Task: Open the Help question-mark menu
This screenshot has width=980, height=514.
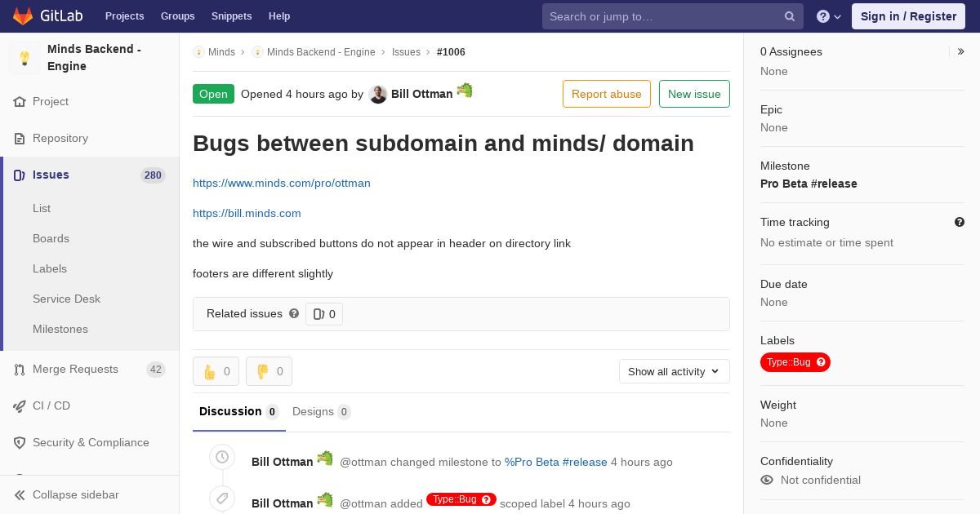Action: [829, 16]
